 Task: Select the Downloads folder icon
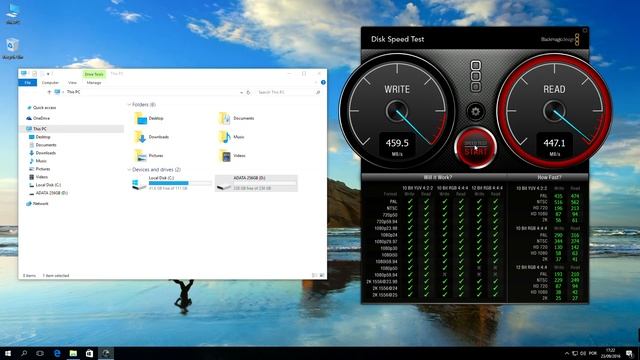click(140, 137)
